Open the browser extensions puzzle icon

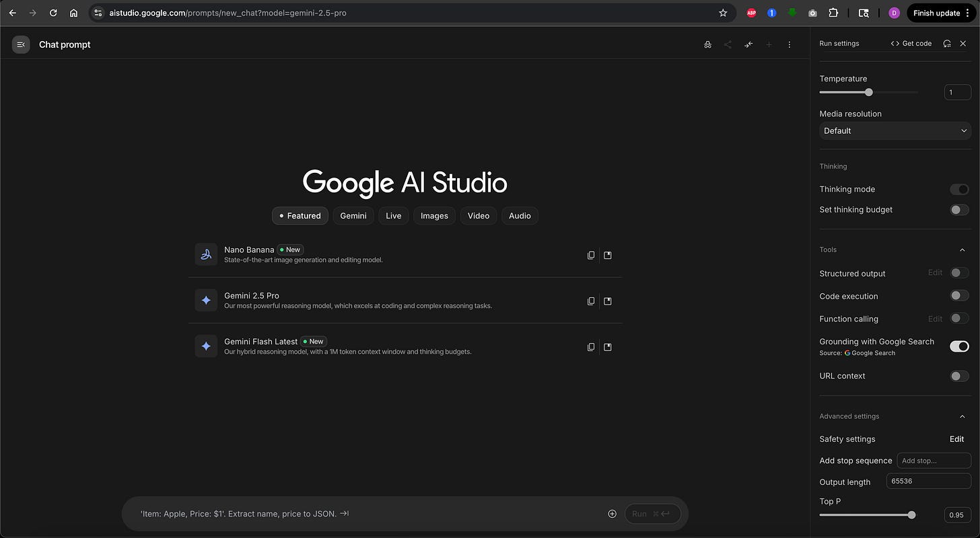(x=833, y=13)
